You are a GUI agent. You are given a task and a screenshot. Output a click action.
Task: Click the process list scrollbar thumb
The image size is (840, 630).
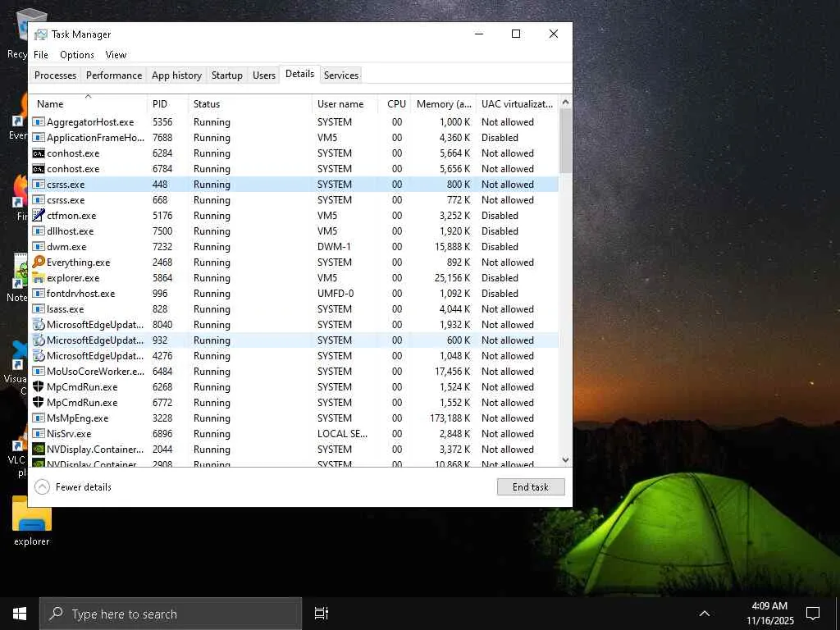point(565,140)
